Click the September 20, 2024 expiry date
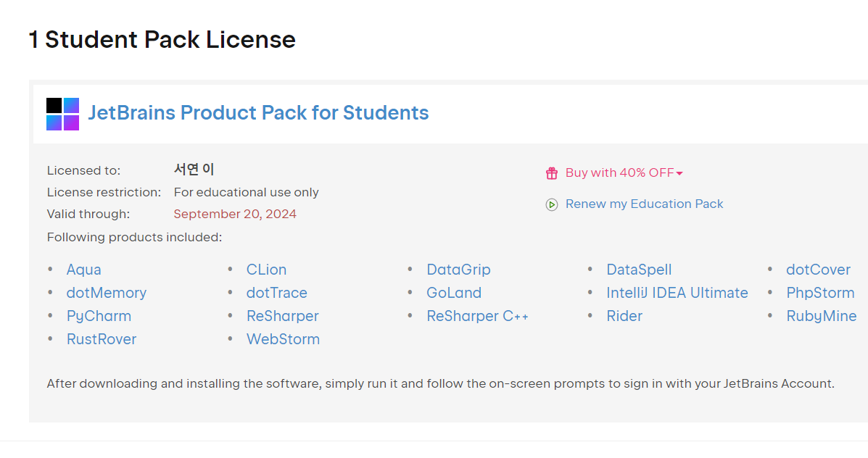This screenshot has width=868, height=458. (235, 215)
